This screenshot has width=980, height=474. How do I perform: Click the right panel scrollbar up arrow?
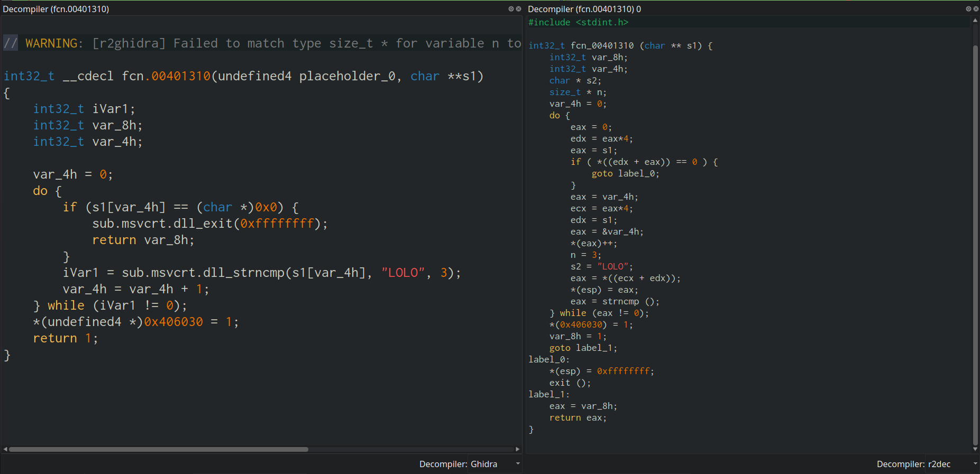975,20
